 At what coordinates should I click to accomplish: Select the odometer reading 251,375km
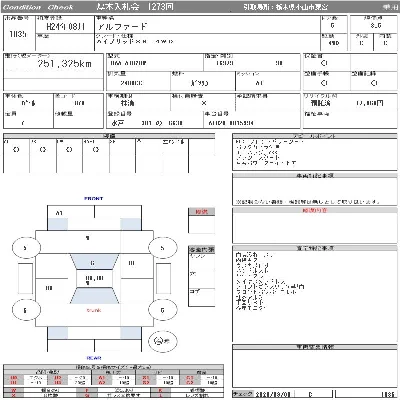point(64,64)
